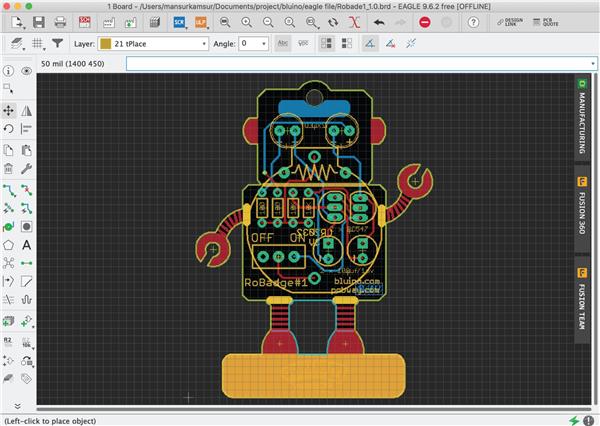600x426 pixels.
Task: Select the Text tool
Action: click(27, 245)
